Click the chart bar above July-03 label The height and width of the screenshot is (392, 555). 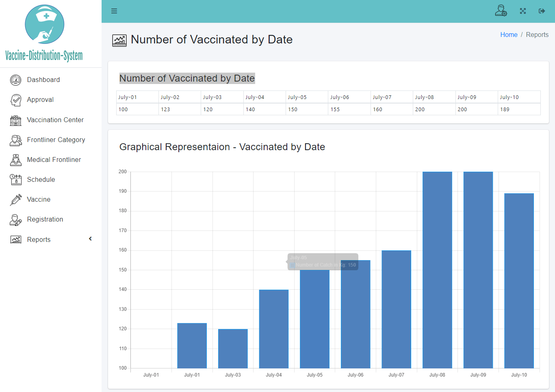coord(233,349)
